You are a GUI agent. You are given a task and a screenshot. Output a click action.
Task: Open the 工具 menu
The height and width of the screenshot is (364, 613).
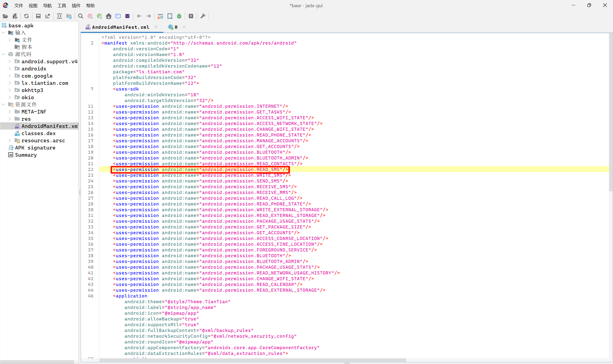pos(62,6)
